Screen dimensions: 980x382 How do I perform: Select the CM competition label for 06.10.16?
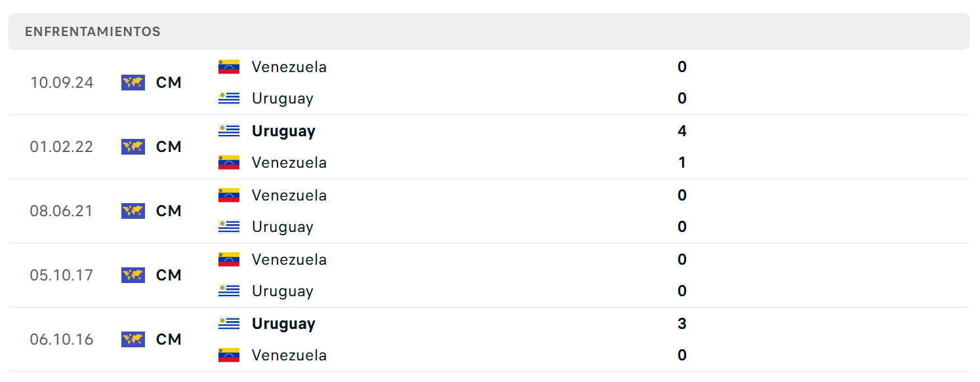169,339
